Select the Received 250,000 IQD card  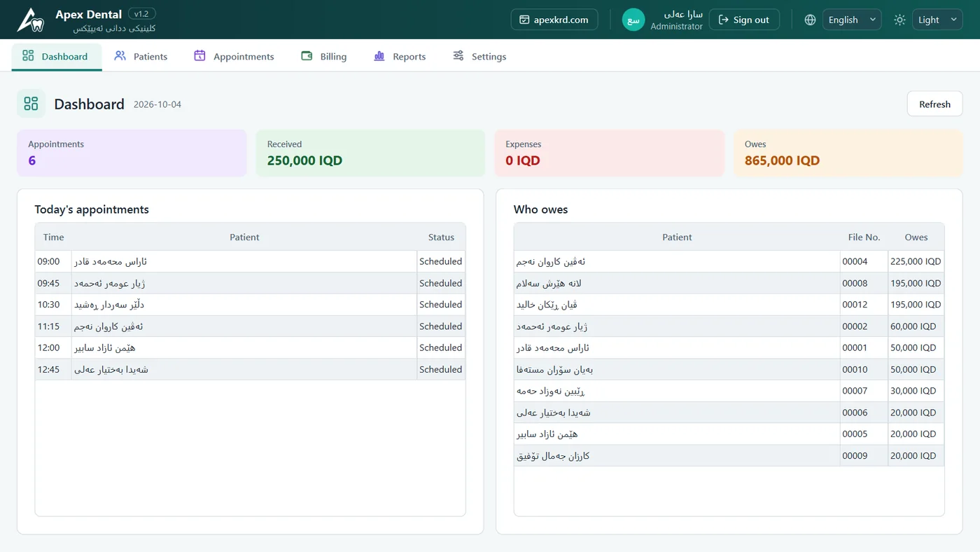pyautogui.click(x=370, y=153)
